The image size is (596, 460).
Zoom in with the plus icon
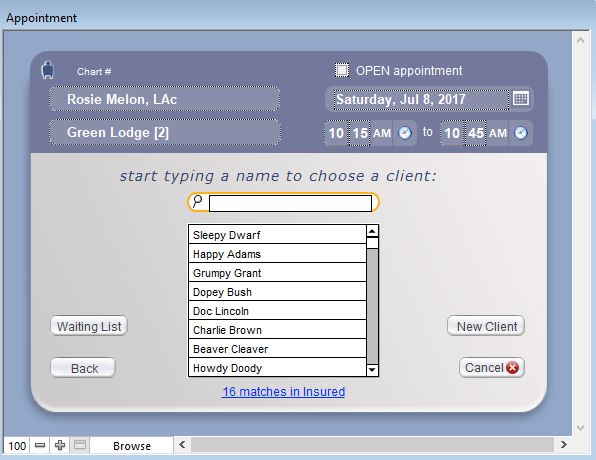[x=60, y=445]
